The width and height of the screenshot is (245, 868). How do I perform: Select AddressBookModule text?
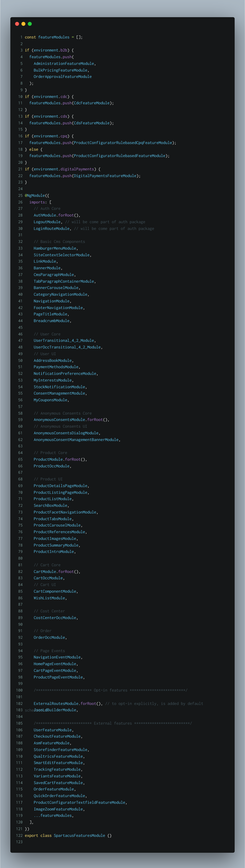click(53, 361)
